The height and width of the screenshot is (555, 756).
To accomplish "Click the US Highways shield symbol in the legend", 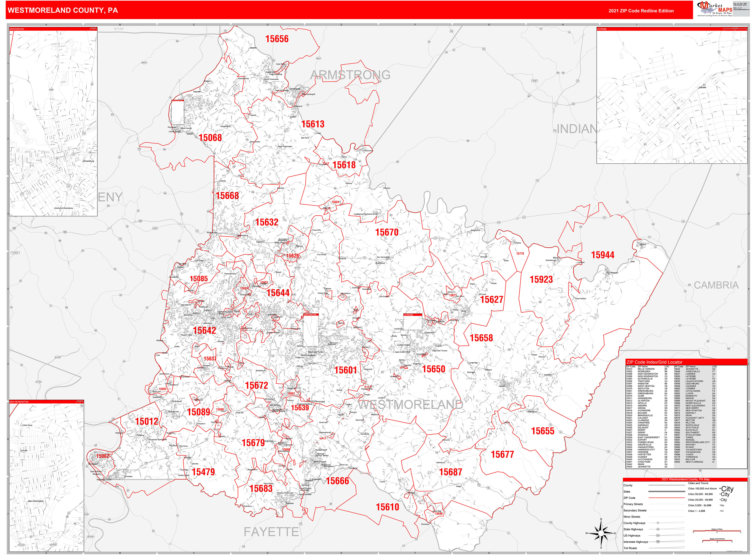I will [x=658, y=536].
